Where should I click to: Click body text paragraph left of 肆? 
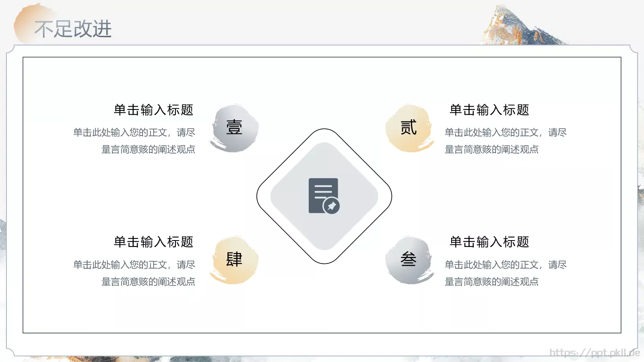134,273
